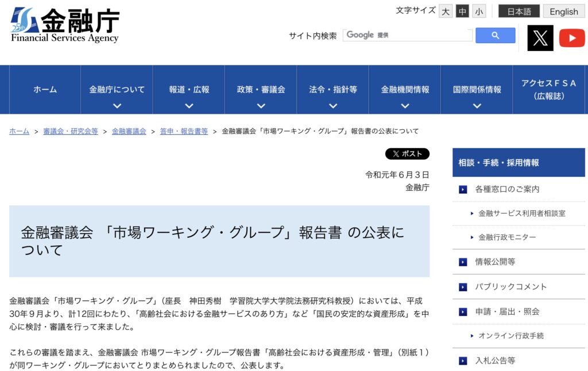This screenshot has width=588, height=371.
Task: Open 情報公開等 sidebar link
Action: point(495,262)
